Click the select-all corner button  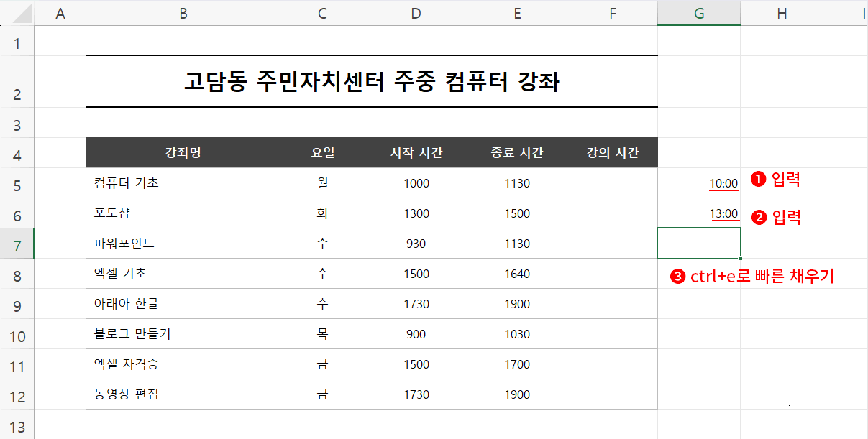coord(17,13)
